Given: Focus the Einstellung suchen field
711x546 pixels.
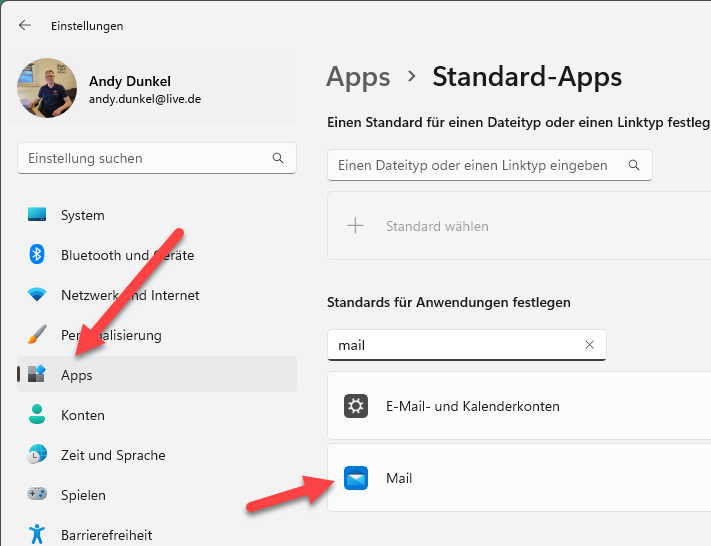Looking at the screenshot, I should (x=157, y=158).
